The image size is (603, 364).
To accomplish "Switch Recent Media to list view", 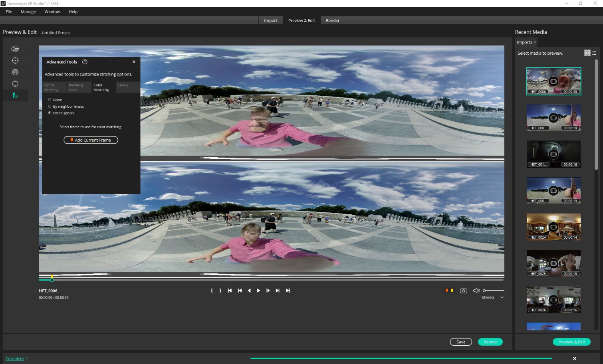I will 594,53.
